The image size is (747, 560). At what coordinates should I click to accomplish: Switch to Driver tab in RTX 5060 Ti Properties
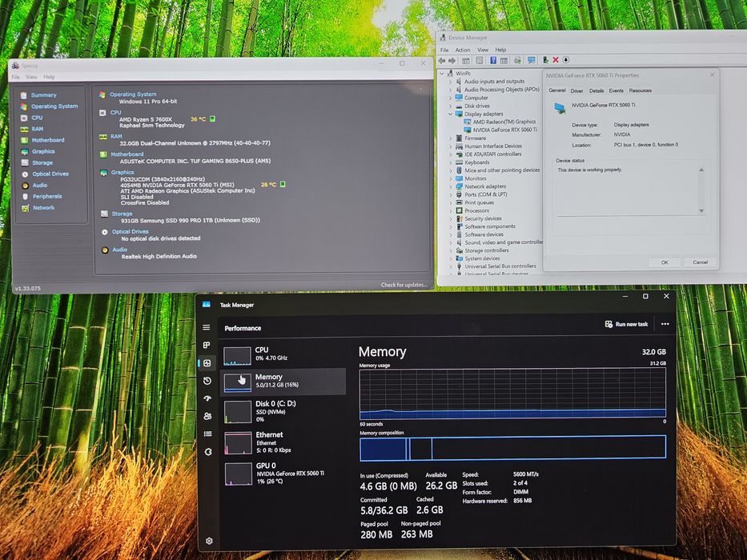click(x=577, y=91)
